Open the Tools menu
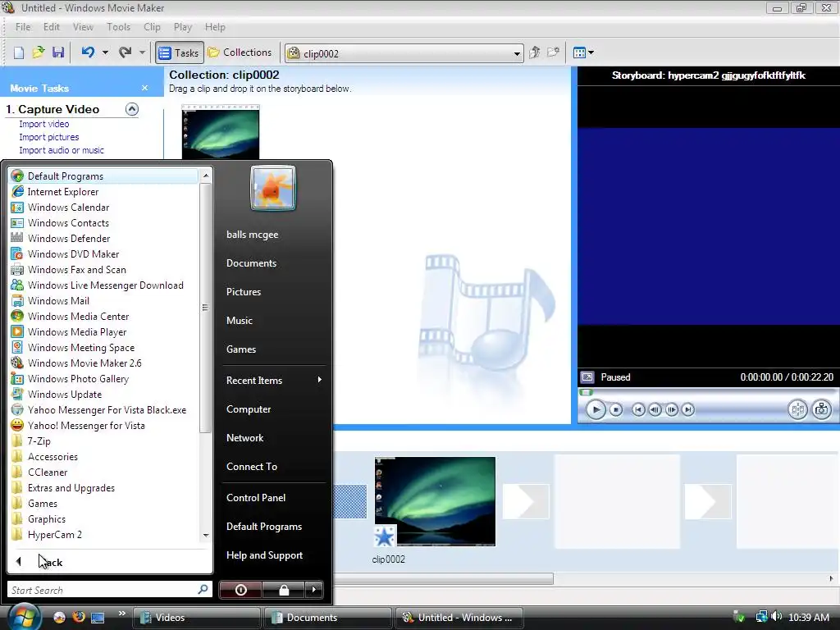Screen dimensions: 840x630 (x=118, y=27)
